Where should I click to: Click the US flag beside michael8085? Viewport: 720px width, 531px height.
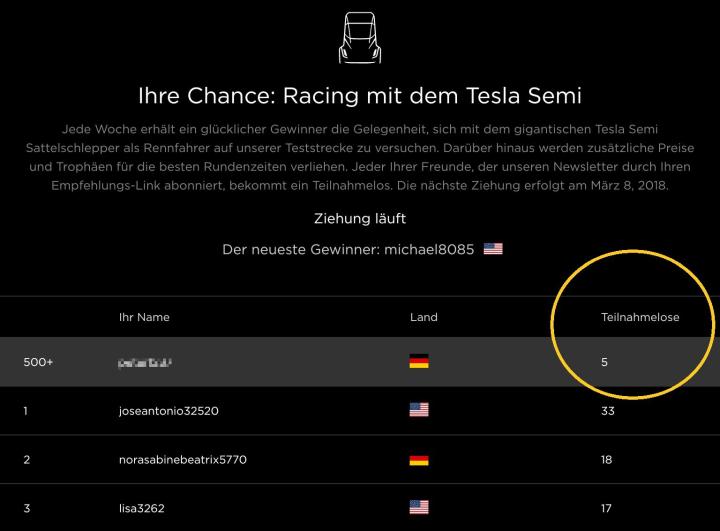tap(493, 249)
